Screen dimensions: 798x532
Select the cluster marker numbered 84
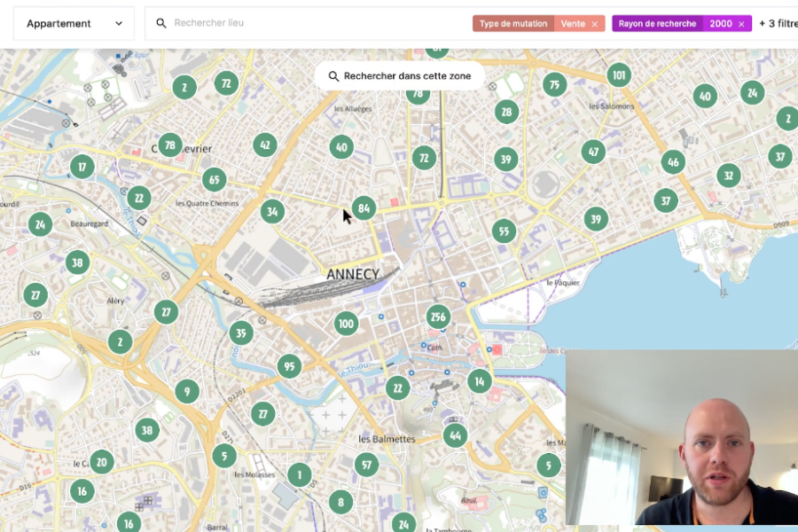(364, 208)
